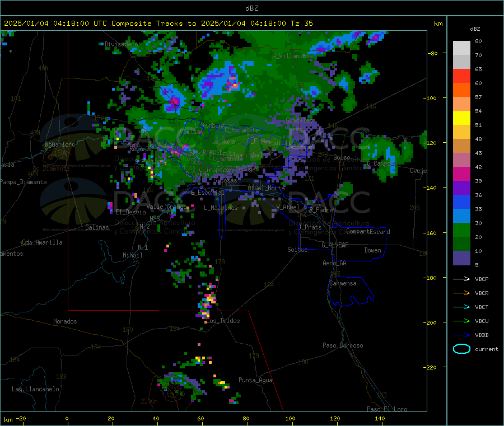Click the Paso_El_Loro location label

click(x=387, y=409)
